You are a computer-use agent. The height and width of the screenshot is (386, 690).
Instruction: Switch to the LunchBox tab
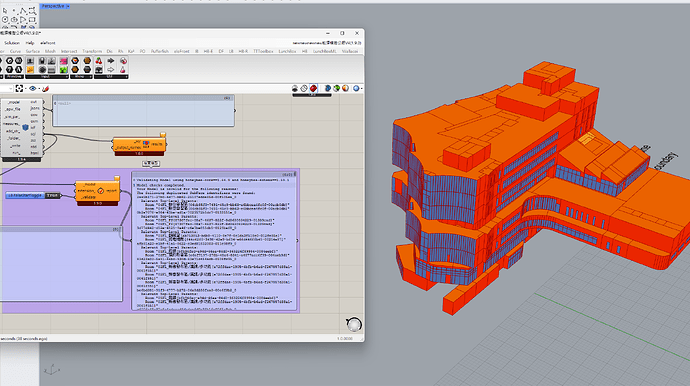coord(287,51)
